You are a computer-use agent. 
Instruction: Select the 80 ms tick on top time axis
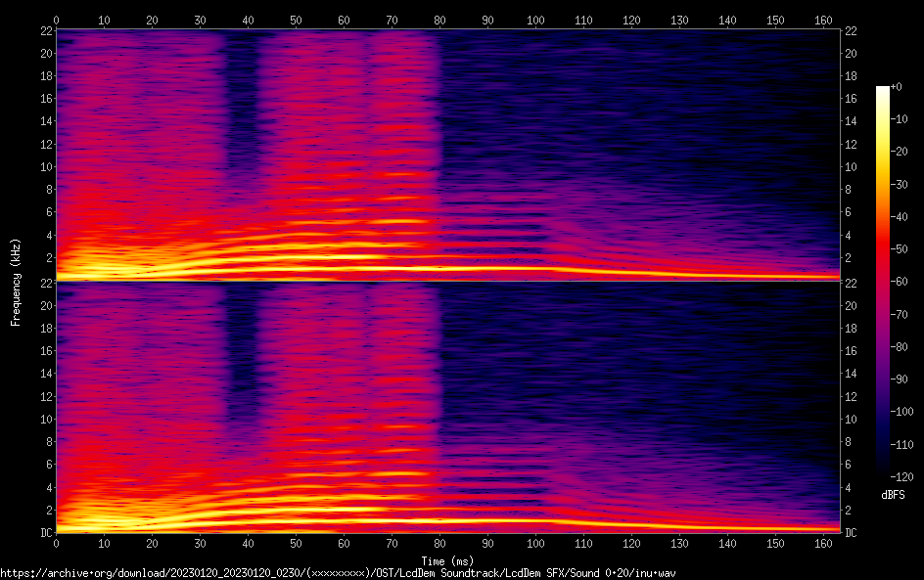point(439,19)
